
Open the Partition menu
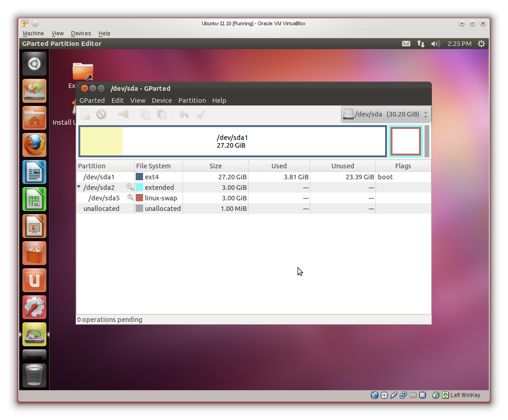(x=192, y=100)
